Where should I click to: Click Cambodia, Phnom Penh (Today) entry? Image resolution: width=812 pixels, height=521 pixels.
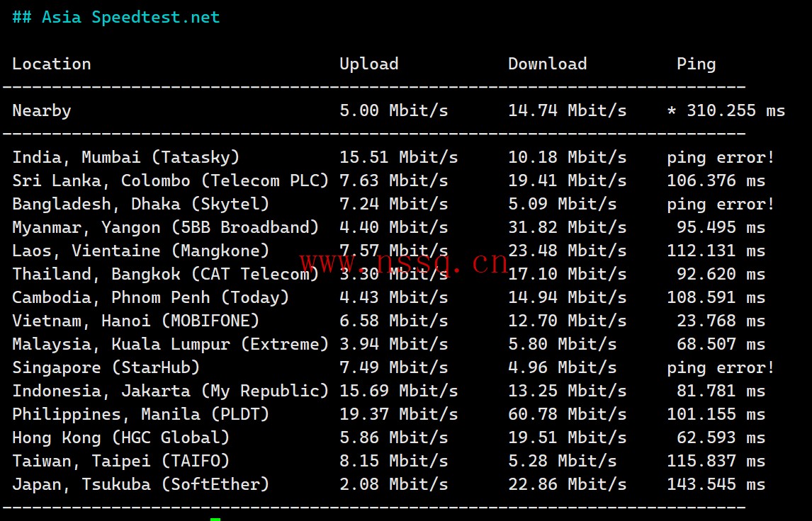tap(151, 297)
